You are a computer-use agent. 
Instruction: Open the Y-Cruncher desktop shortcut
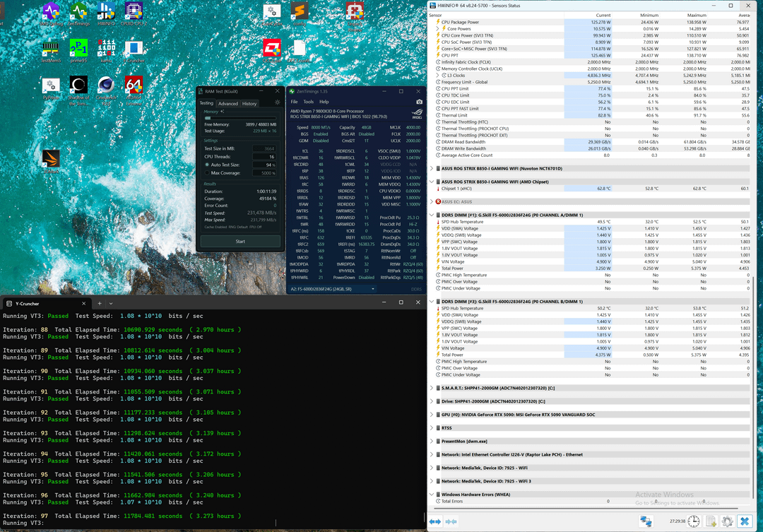(134, 52)
